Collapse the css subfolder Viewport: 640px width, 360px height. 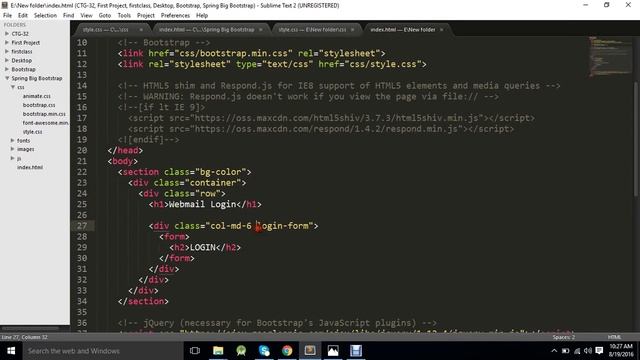click(13, 87)
